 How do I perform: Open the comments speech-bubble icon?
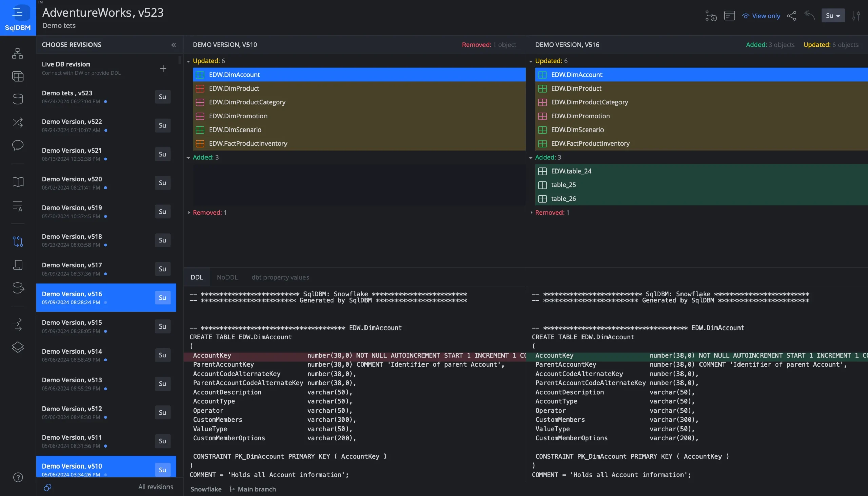tap(18, 145)
